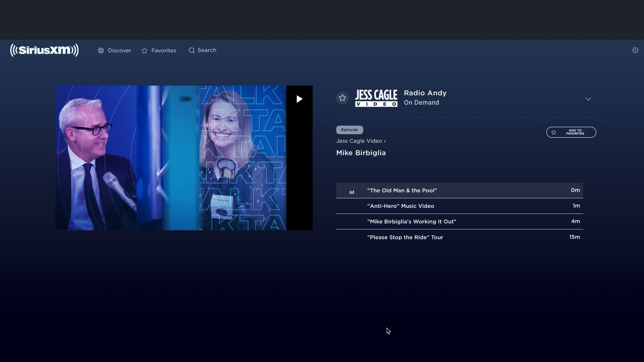Screen dimensions: 644x362
Task: Enable favorite on the Radio Andy channel
Action: click(342, 98)
